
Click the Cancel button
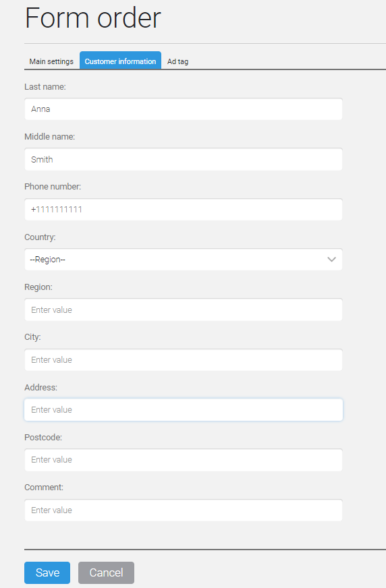pyautogui.click(x=106, y=572)
